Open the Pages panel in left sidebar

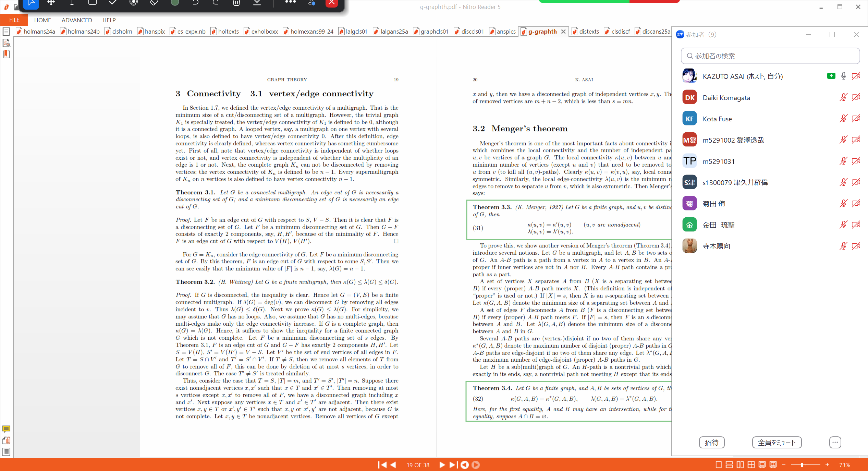pyautogui.click(x=6, y=32)
